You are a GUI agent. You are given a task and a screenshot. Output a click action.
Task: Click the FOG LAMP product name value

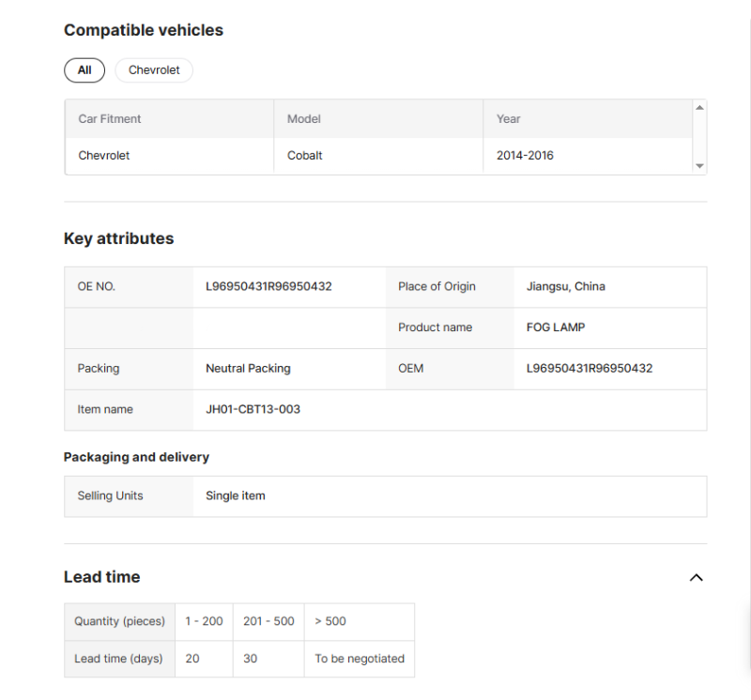click(556, 327)
